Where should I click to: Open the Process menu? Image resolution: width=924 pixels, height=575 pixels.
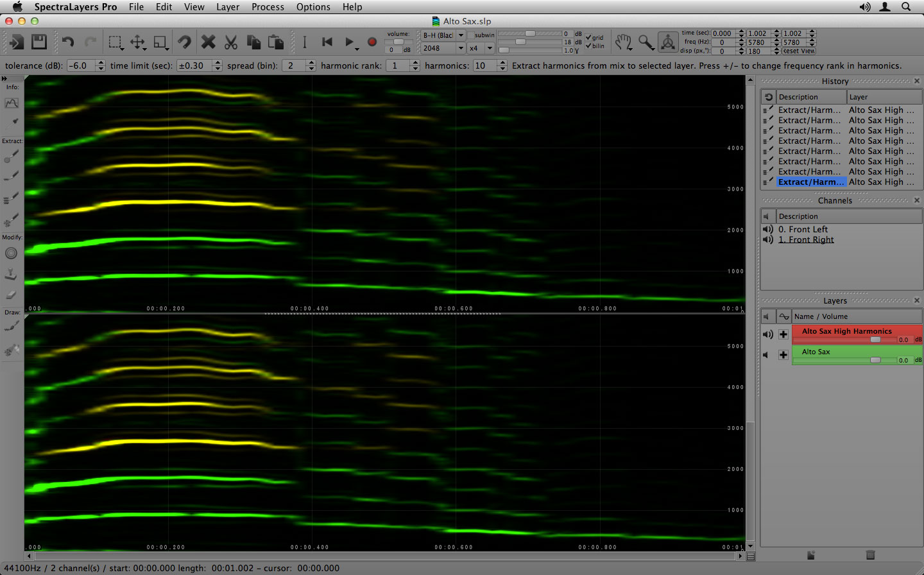point(268,6)
